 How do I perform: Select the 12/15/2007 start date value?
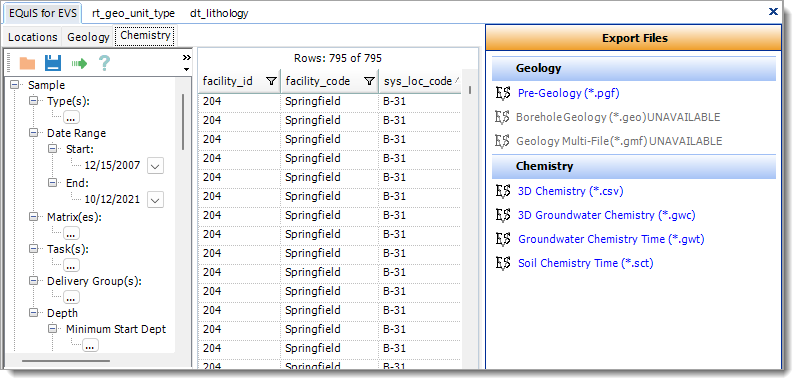[112, 166]
